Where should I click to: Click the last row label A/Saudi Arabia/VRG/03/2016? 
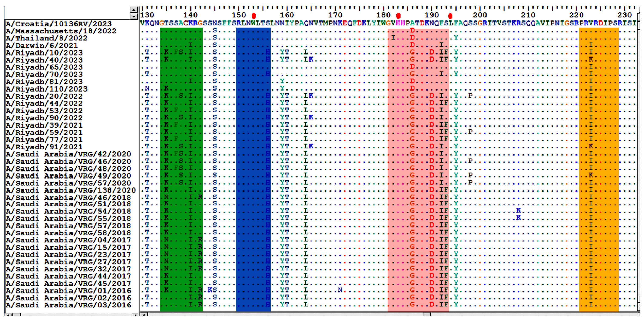[68, 305]
